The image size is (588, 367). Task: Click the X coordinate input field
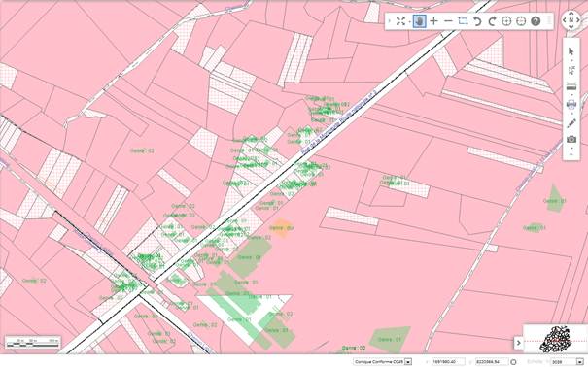coord(448,362)
